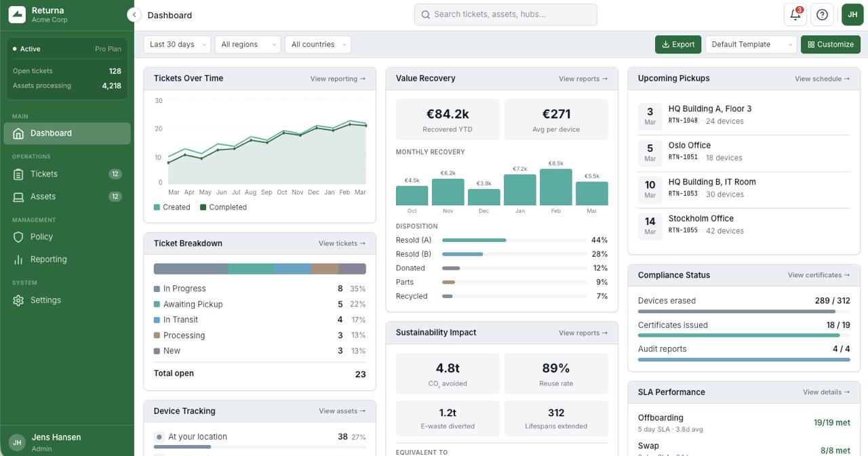Click the Settings gear icon

tap(18, 300)
